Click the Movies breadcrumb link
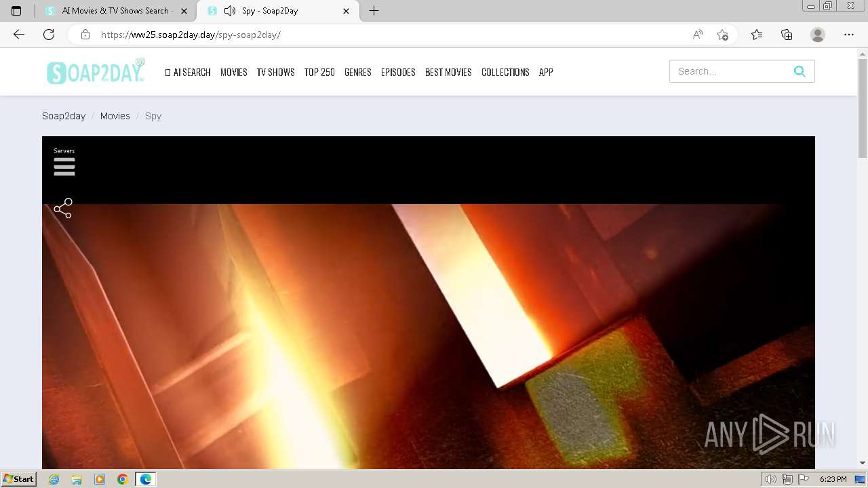 coord(115,116)
